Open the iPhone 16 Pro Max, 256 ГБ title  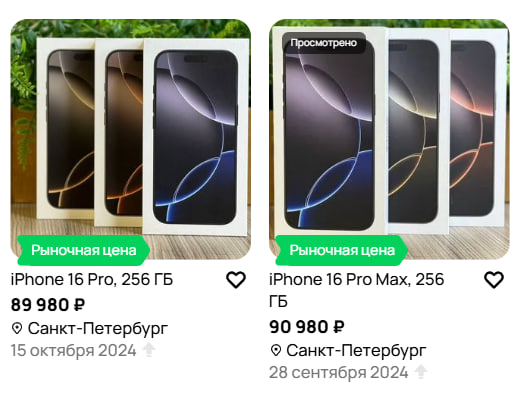pos(357,290)
